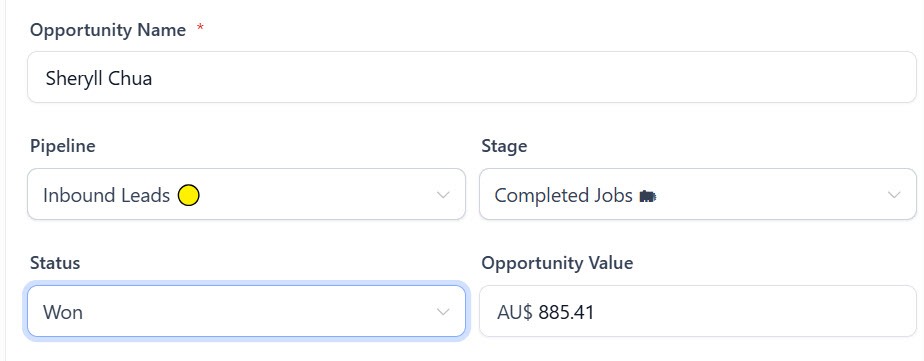Click the truck icon next to Completed Jobs
924x361 pixels.
click(648, 196)
